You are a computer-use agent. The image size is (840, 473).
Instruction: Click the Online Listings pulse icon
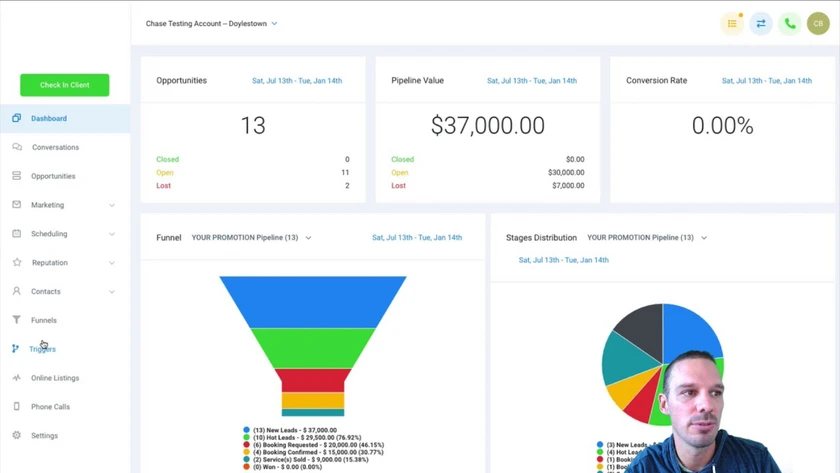17,378
